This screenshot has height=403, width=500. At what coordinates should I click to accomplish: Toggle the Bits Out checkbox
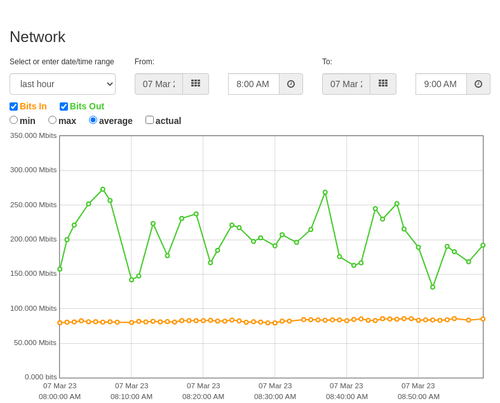coord(64,106)
